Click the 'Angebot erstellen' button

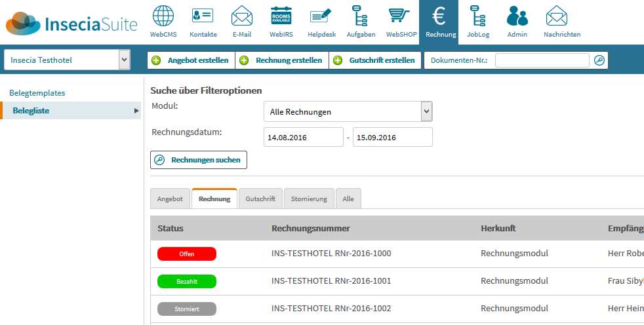pyautogui.click(x=191, y=60)
